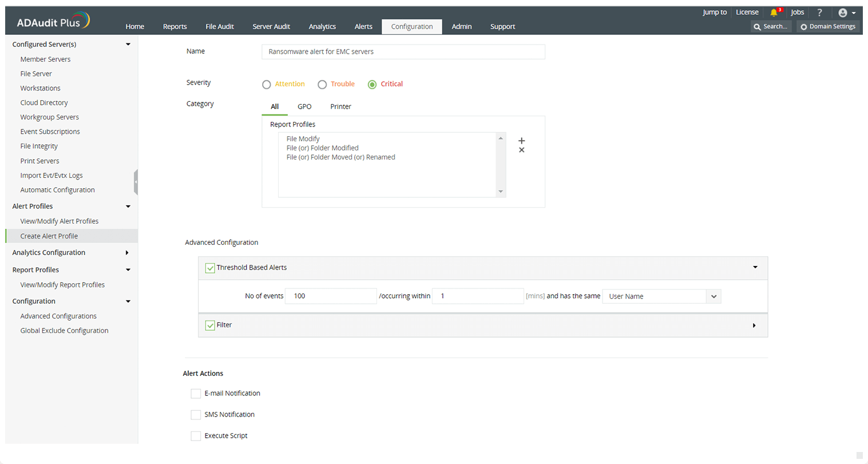Collapse the Alert Profiles section
The image size is (868, 464).
point(128,207)
